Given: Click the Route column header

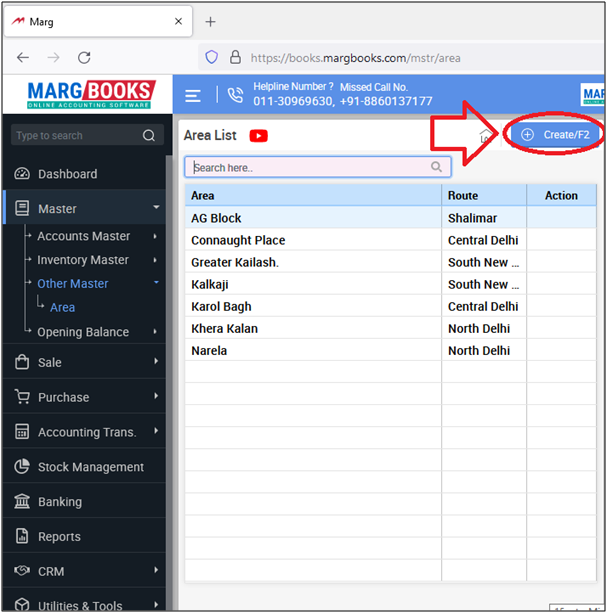Looking at the screenshot, I should tap(484, 195).
